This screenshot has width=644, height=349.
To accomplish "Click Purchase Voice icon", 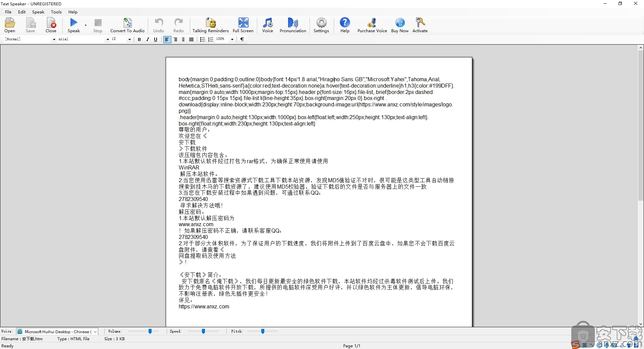I will coord(372,25).
